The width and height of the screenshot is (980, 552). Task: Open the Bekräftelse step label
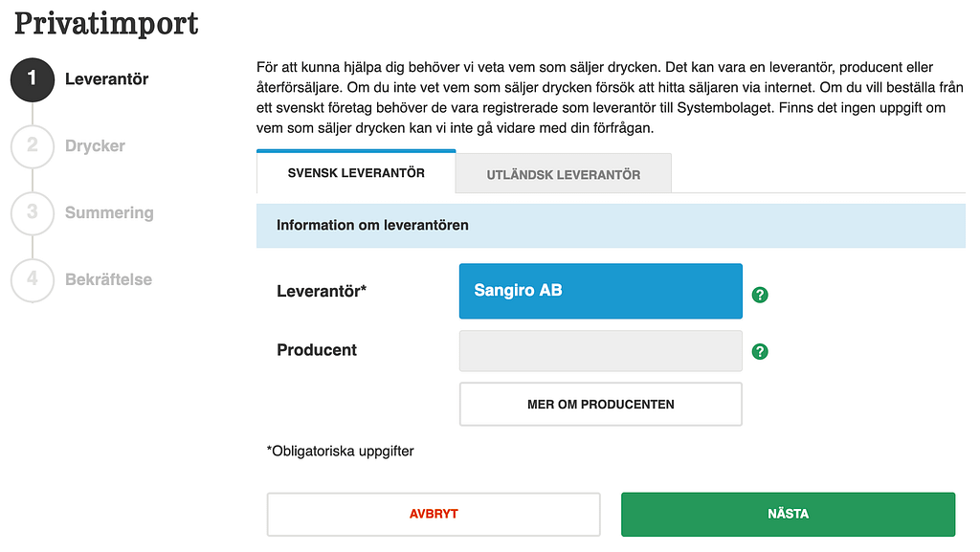tap(109, 279)
